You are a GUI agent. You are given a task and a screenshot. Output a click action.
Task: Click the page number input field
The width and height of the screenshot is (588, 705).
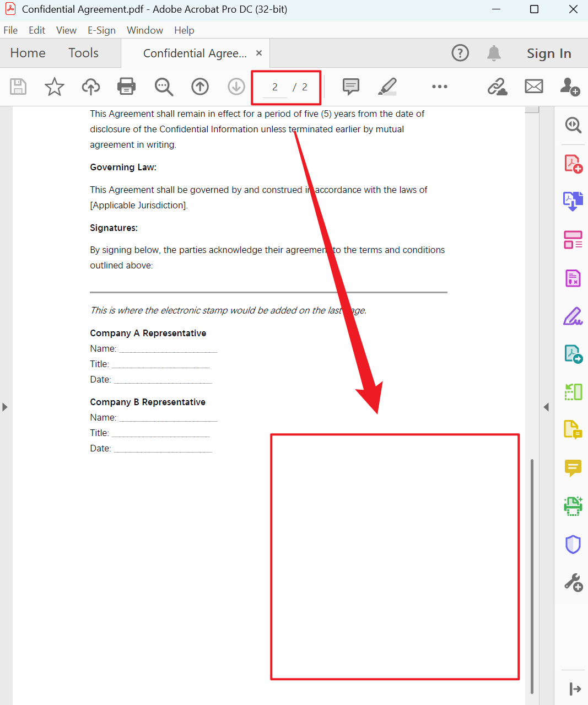point(274,87)
